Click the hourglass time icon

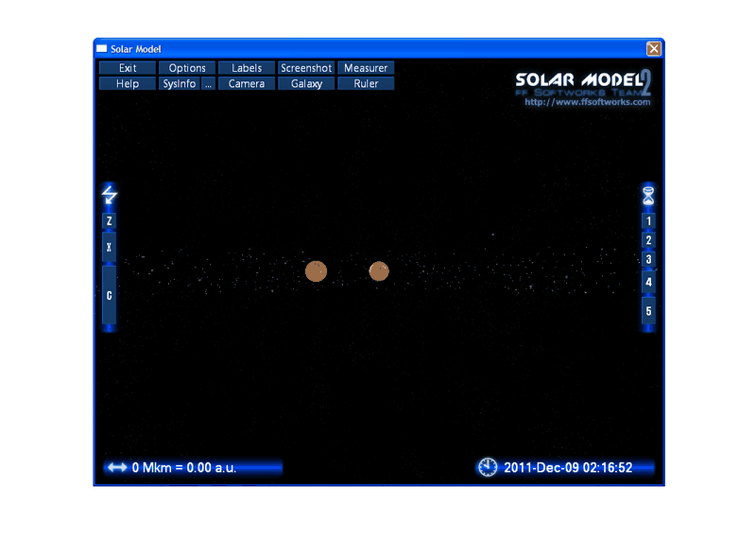(648, 196)
